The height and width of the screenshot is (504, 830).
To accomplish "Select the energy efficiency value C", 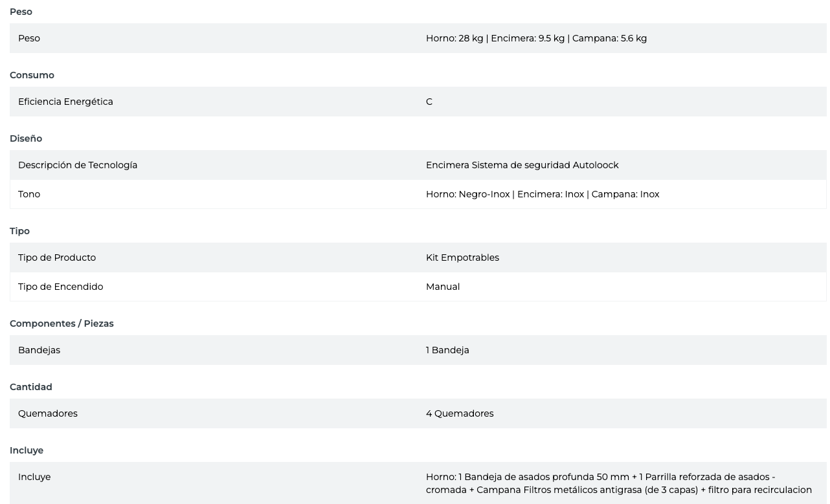I will (x=429, y=102).
